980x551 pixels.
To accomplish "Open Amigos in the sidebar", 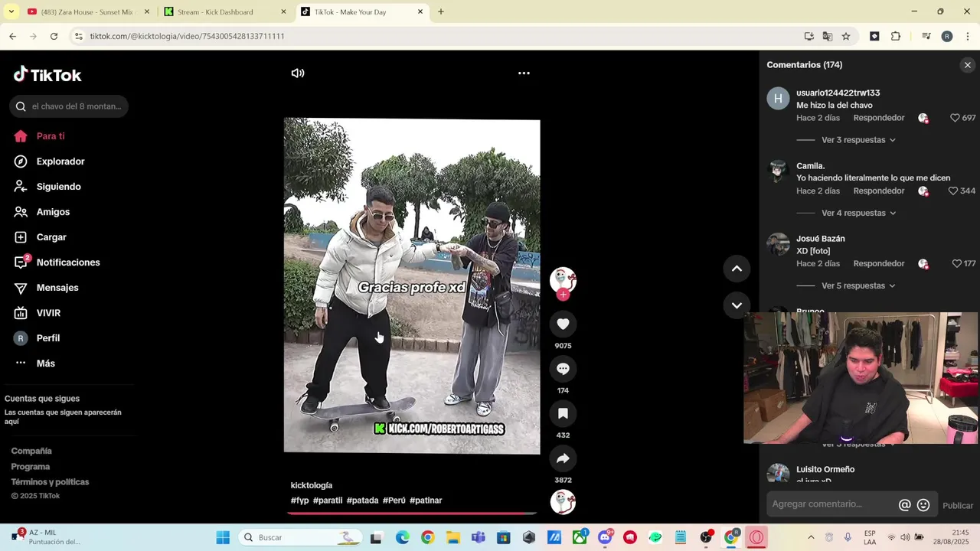I will pyautogui.click(x=43, y=212).
